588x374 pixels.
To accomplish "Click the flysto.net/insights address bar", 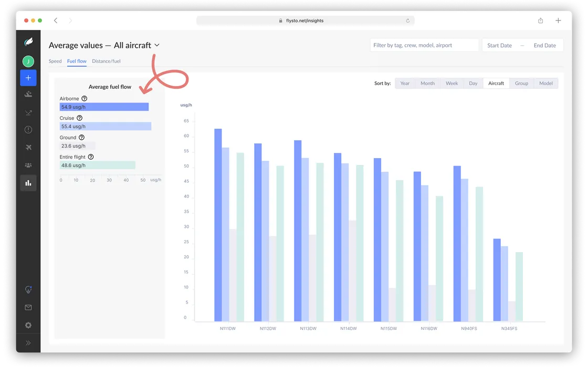I will click(x=305, y=20).
